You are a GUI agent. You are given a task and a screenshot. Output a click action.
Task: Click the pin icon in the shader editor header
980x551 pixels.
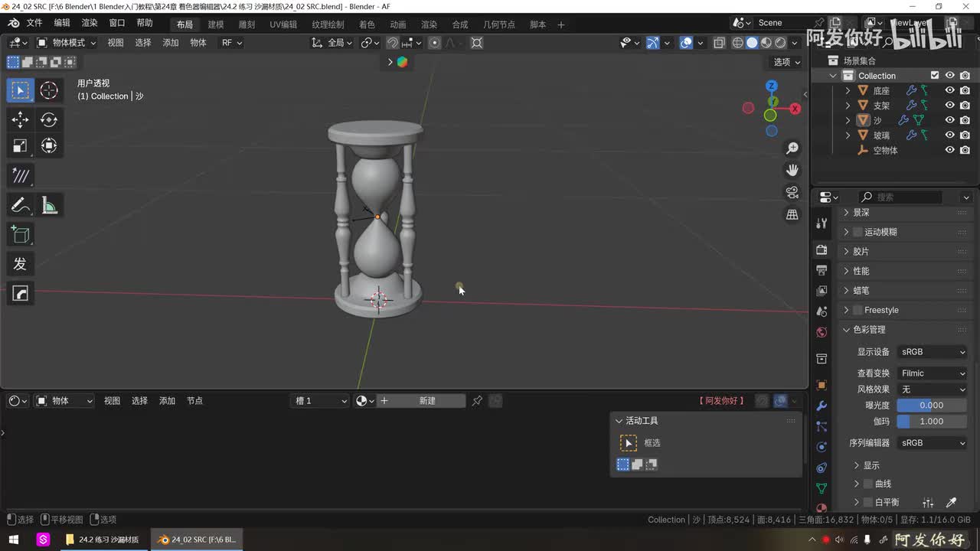(x=477, y=401)
